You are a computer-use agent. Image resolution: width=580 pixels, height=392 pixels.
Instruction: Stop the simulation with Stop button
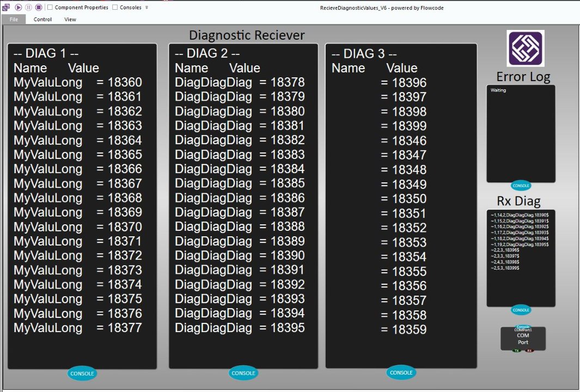[38, 8]
